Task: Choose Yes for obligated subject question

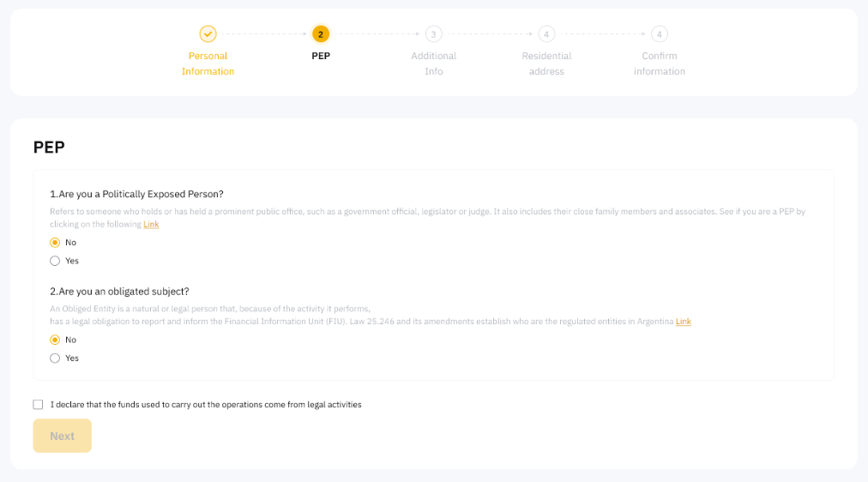Action: 55,358
